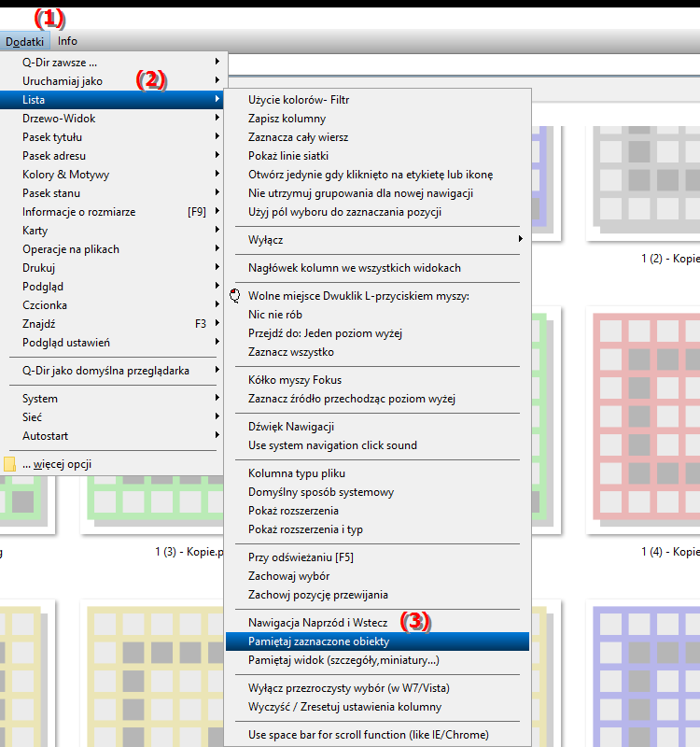Toggle Zapisz kolumny option
This screenshot has width=700, height=747.
[x=377, y=119]
